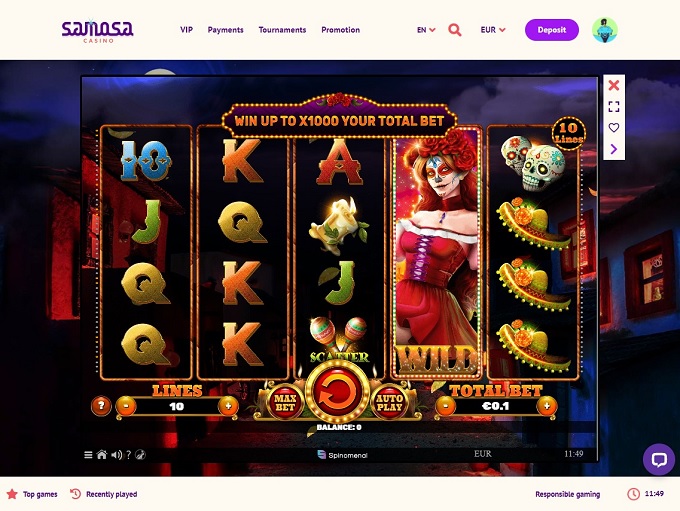This screenshot has width=680, height=511.
Task: Open the site search magnifier
Action: click(454, 30)
